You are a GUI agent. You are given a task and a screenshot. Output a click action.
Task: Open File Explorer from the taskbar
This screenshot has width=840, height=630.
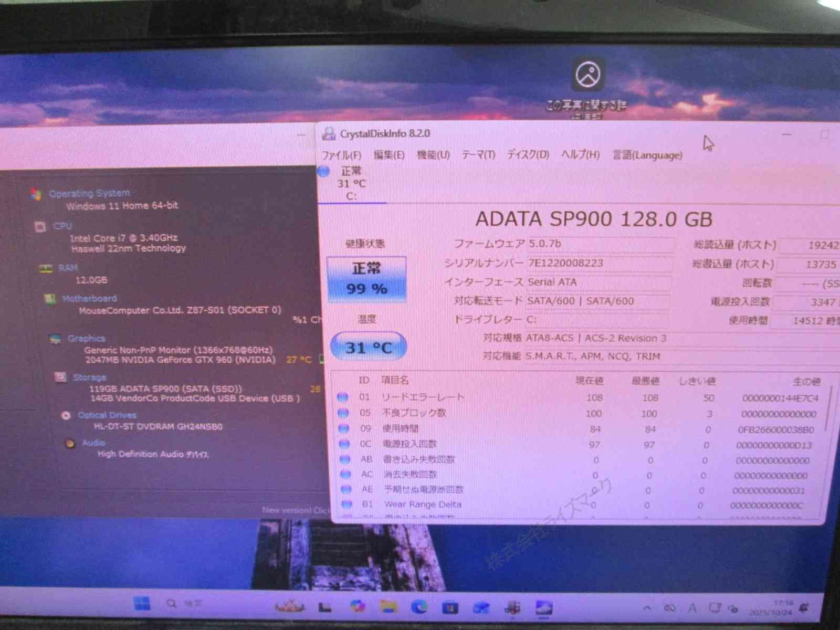click(x=388, y=607)
